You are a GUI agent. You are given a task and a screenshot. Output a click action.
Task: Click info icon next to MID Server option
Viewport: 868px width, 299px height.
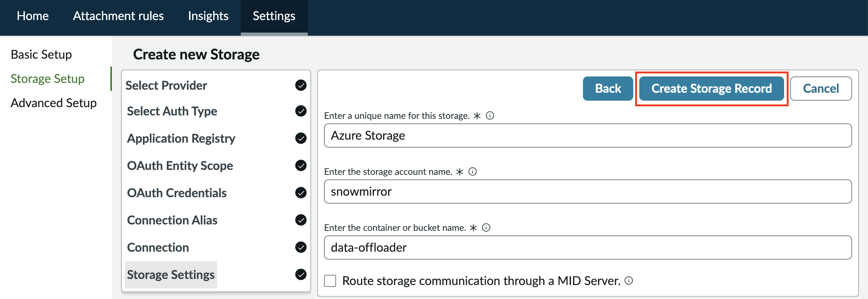tap(629, 280)
